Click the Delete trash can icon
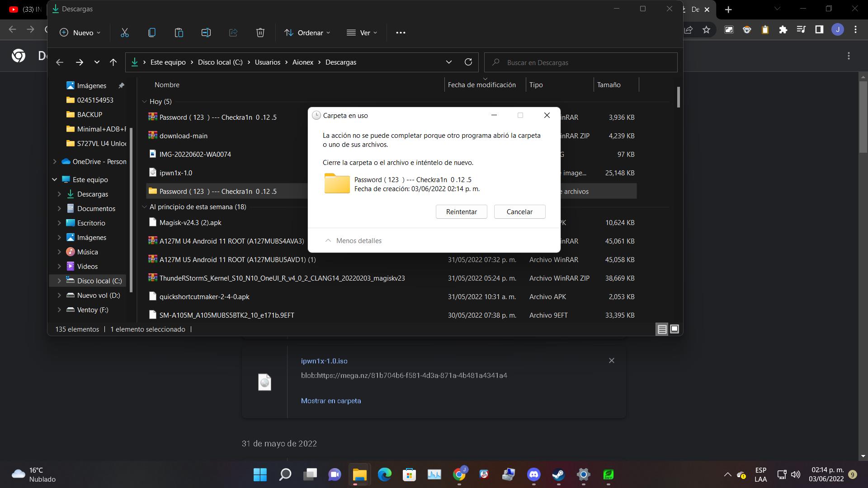Screen dimensions: 868x488 260,33
